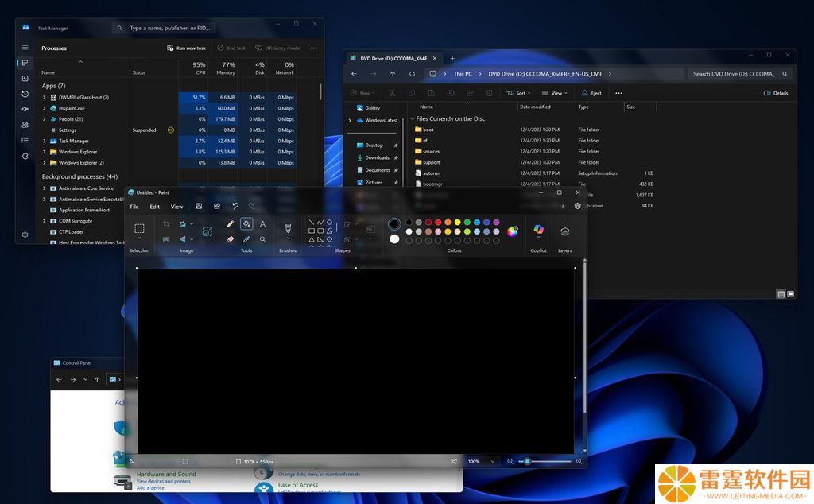Open the Layers panel in Paint

click(x=565, y=231)
